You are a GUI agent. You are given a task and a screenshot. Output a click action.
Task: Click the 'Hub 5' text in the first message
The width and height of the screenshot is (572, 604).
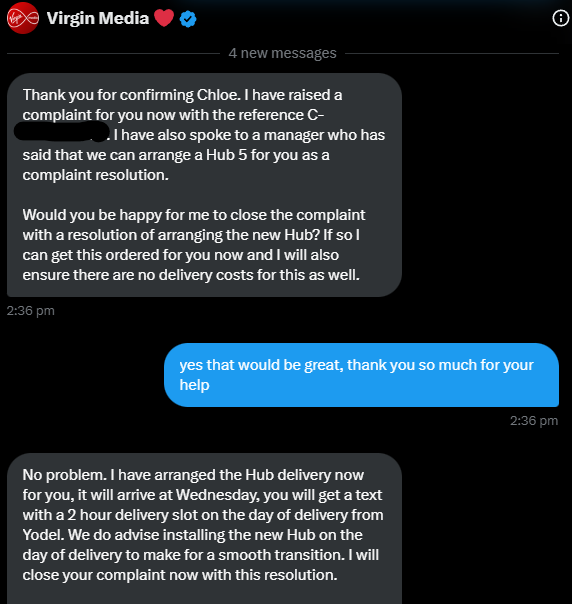226,155
